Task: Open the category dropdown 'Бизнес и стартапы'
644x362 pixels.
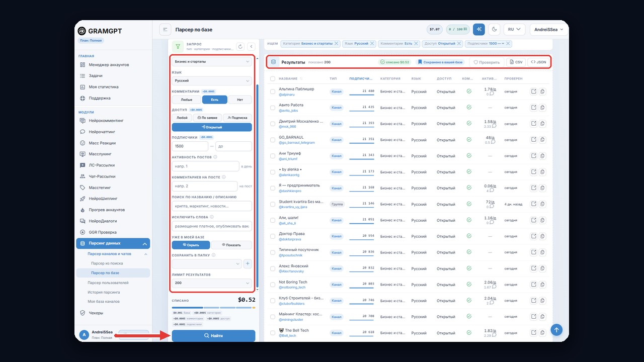Action: pos(212,62)
